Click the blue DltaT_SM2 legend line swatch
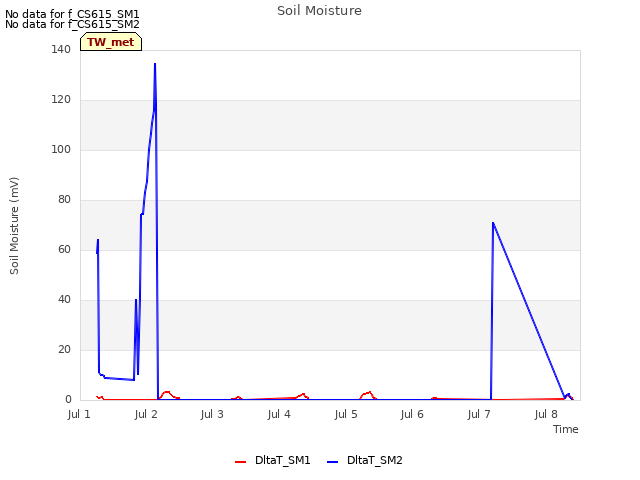The image size is (640, 480). click(x=333, y=462)
